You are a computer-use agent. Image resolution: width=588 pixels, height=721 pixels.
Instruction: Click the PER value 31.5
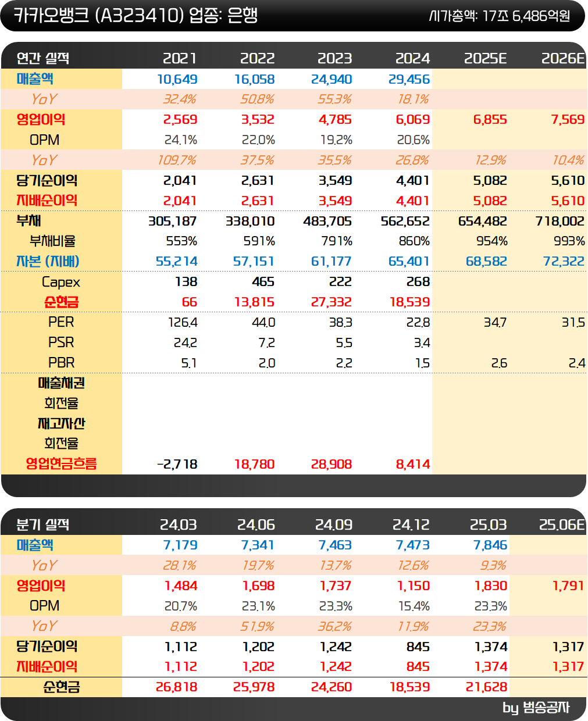tap(573, 323)
